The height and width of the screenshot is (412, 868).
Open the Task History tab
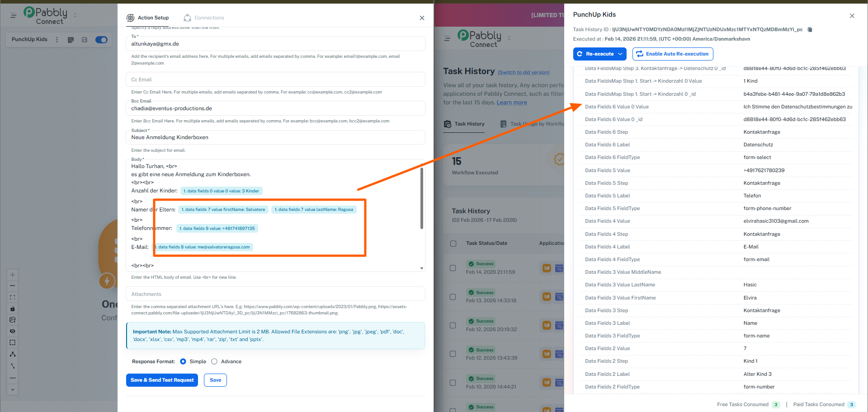point(464,124)
